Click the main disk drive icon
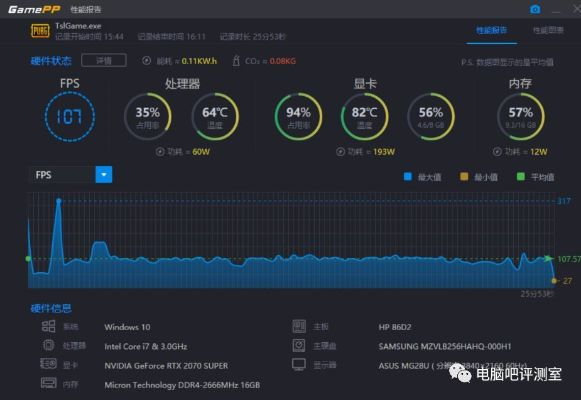581x400 pixels. point(299,345)
